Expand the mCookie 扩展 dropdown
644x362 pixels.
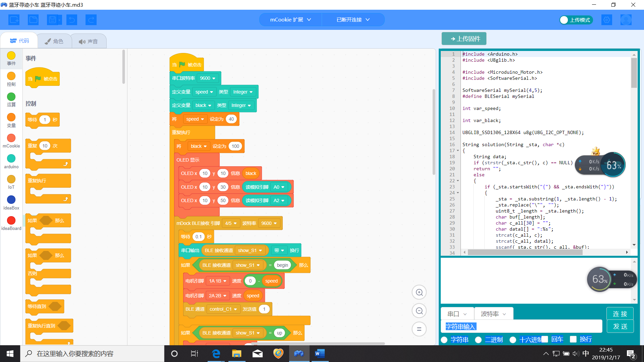click(x=290, y=20)
